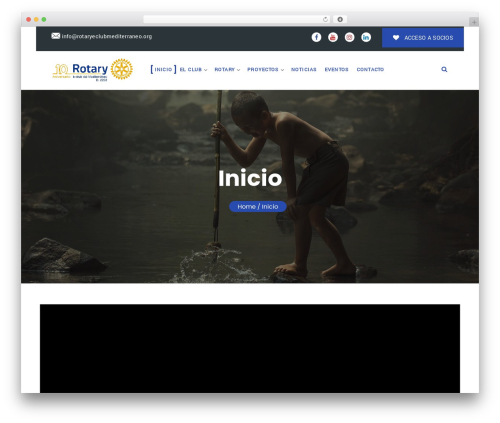The image size is (500, 423).
Task: Open the El Club menu item
Action: (x=191, y=69)
